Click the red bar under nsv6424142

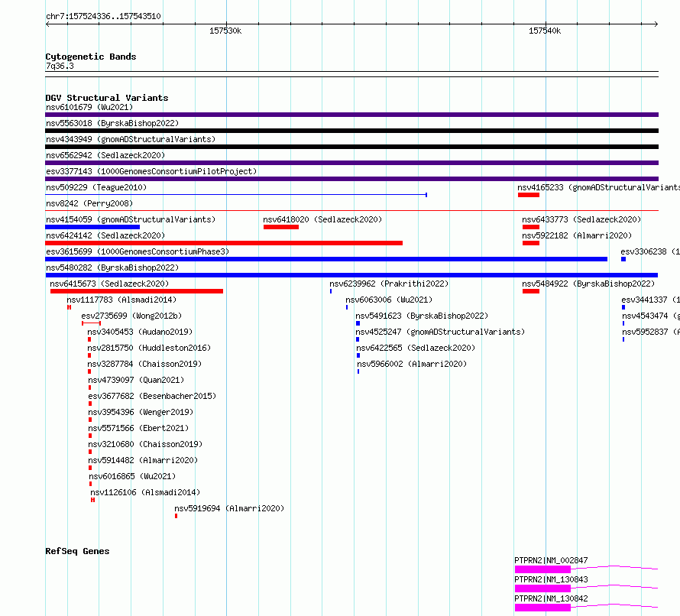pyautogui.click(x=224, y=243)
